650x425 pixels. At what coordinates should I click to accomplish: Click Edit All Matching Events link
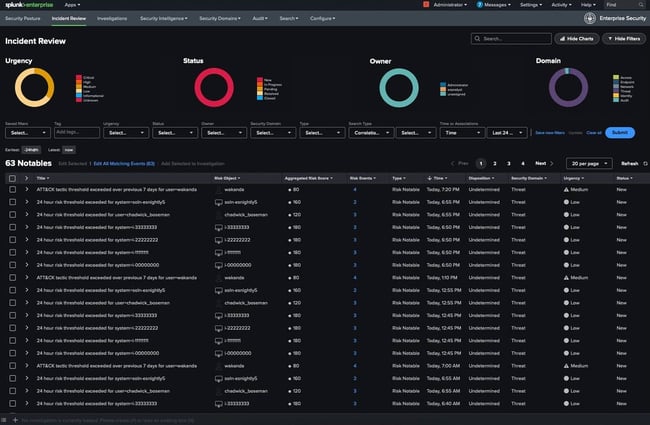pos(124,162)
